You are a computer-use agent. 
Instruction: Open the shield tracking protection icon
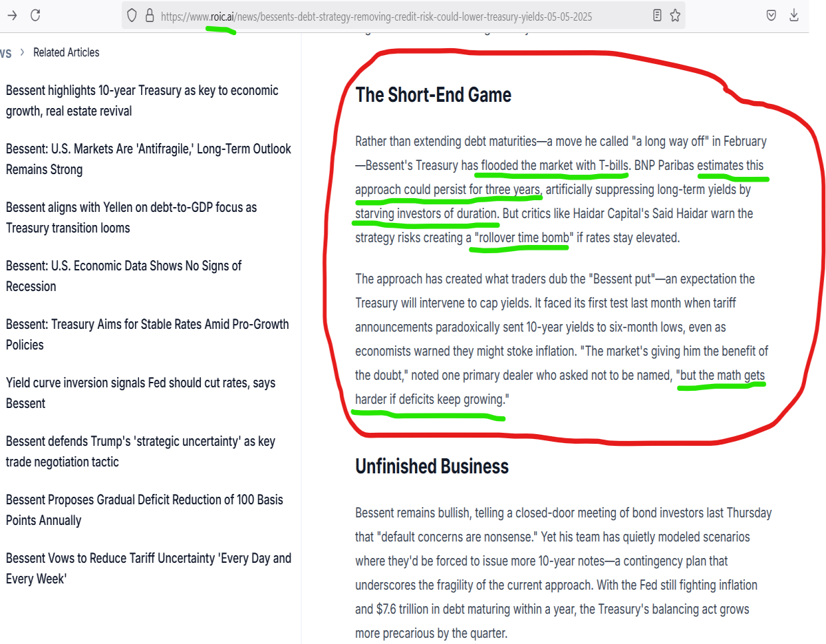coord(133,16)
